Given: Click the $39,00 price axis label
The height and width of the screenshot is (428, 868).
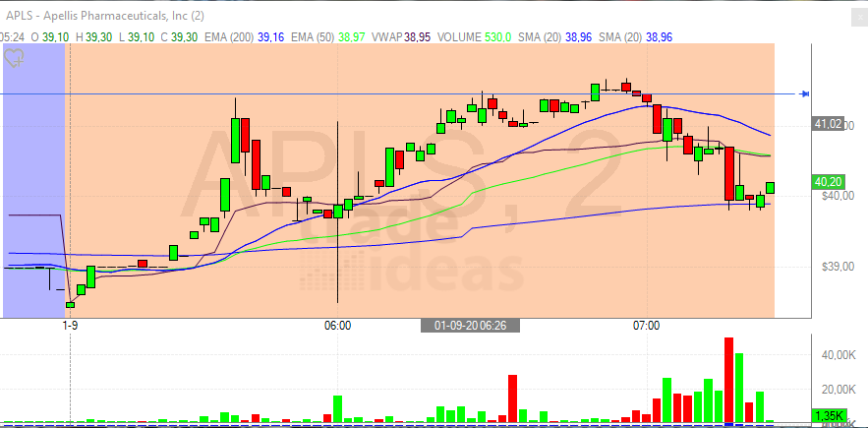Looking at the screenshot, I should click(x=839, y=267).
